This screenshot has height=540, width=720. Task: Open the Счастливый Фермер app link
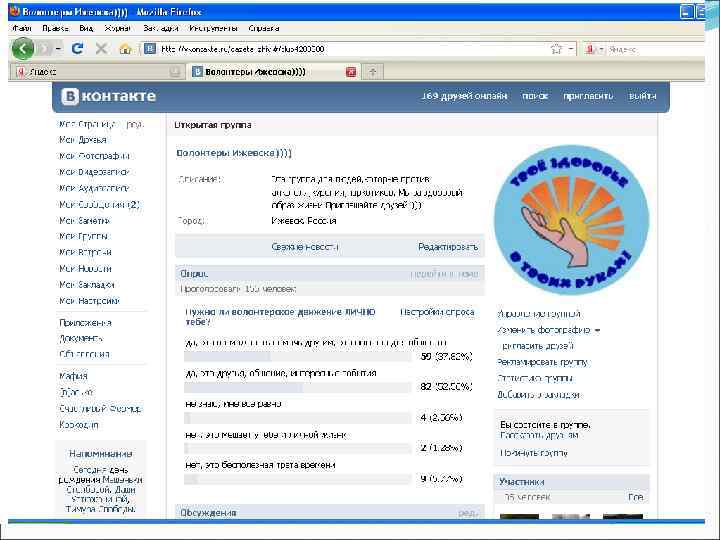click(101, 408)
